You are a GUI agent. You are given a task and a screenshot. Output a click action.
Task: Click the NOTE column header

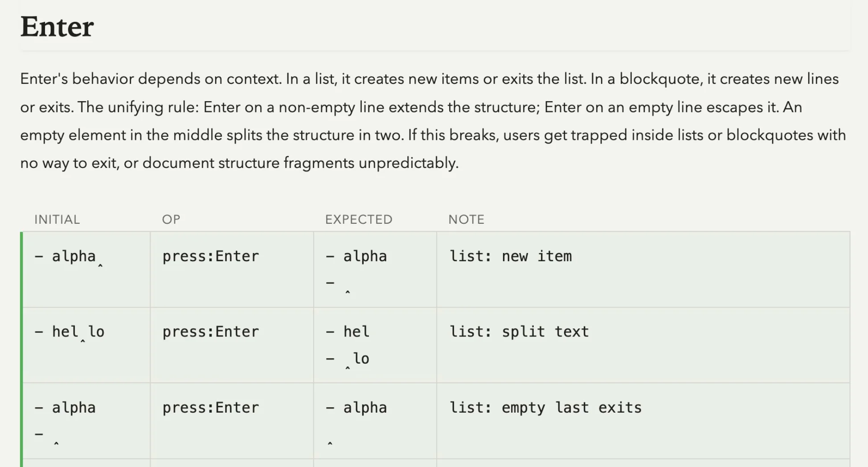(x=466, y=220)
